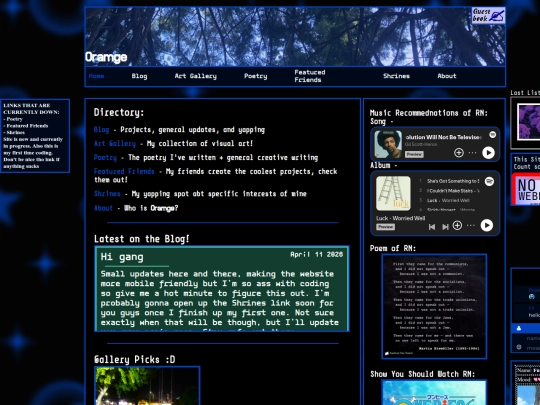Click the Oramge site title on the banner
The height and width of the screenshot is (405, 540).
coord(106,57)
